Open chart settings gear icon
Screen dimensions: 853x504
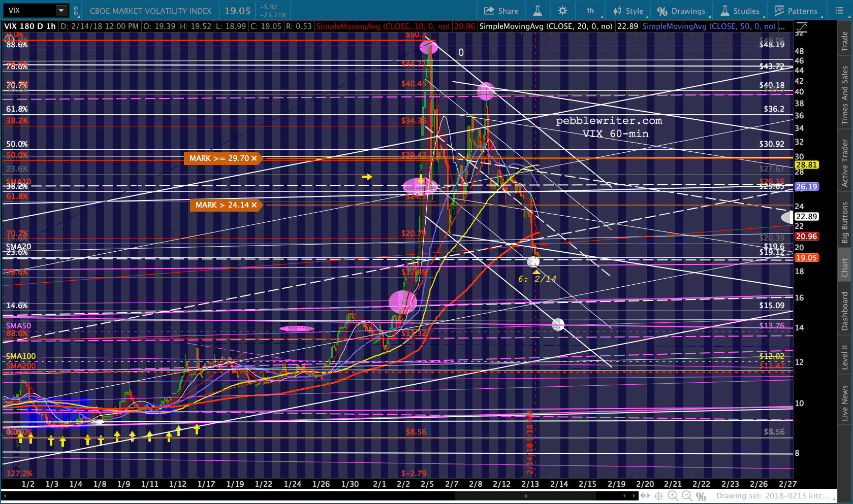click(x=562, y=11)
